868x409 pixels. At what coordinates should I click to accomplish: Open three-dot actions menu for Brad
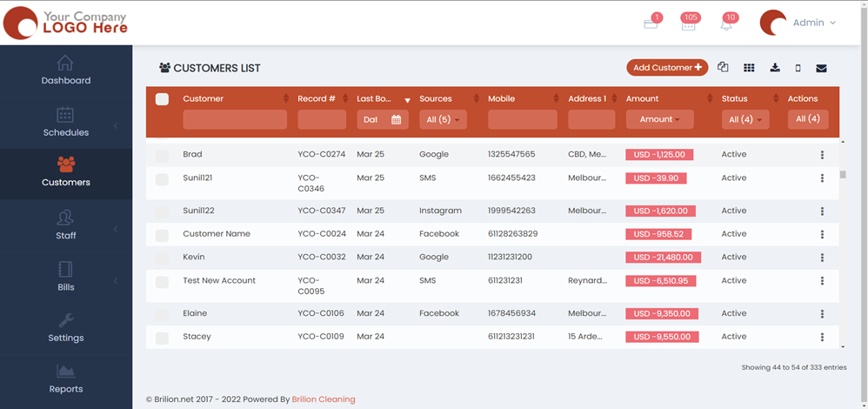[822, 155]
